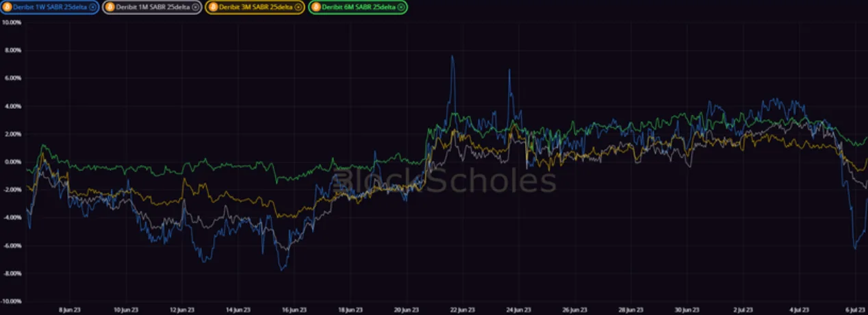The image size is (868, 315).
Task: Click the Bitcoin icon on Deribit 6M chip
Action: click(x=316, y=7)
